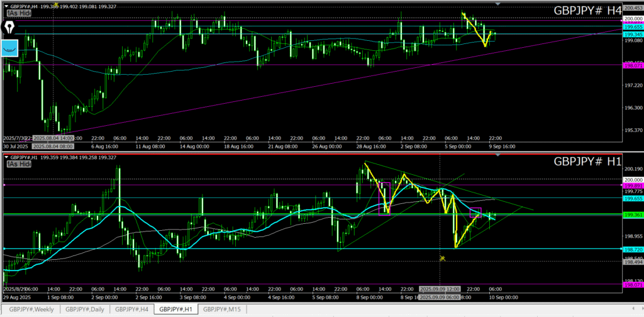
Task: Click the 29 Aug 2025 date on H1 axis
Action: (16, 298)
